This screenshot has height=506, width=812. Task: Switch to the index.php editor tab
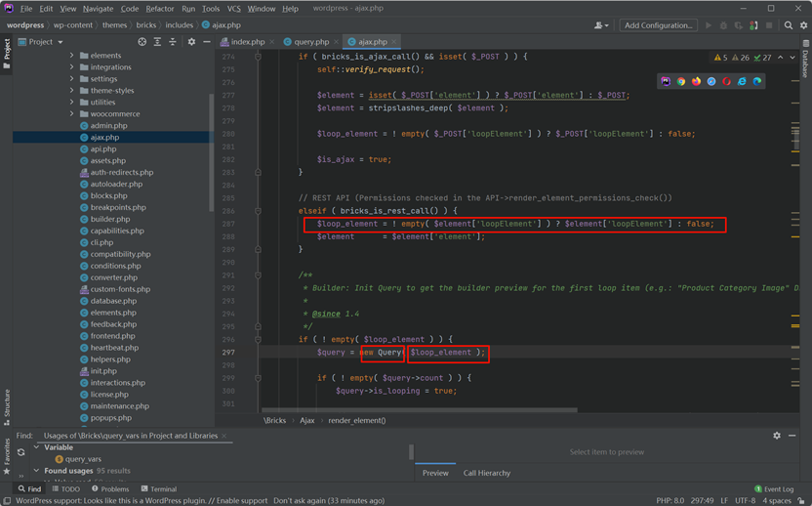point(247,41)
